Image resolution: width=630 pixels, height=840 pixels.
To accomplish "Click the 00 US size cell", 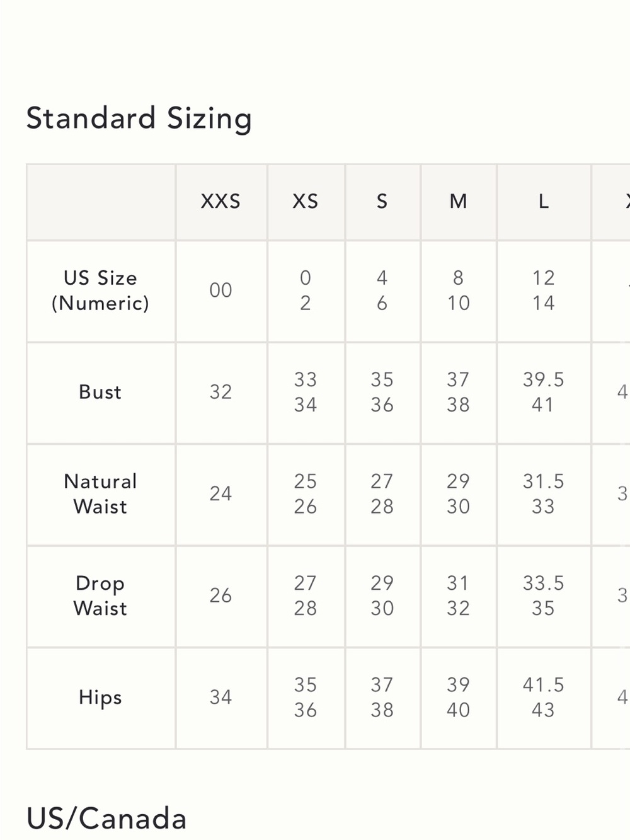I will [221, 291].
